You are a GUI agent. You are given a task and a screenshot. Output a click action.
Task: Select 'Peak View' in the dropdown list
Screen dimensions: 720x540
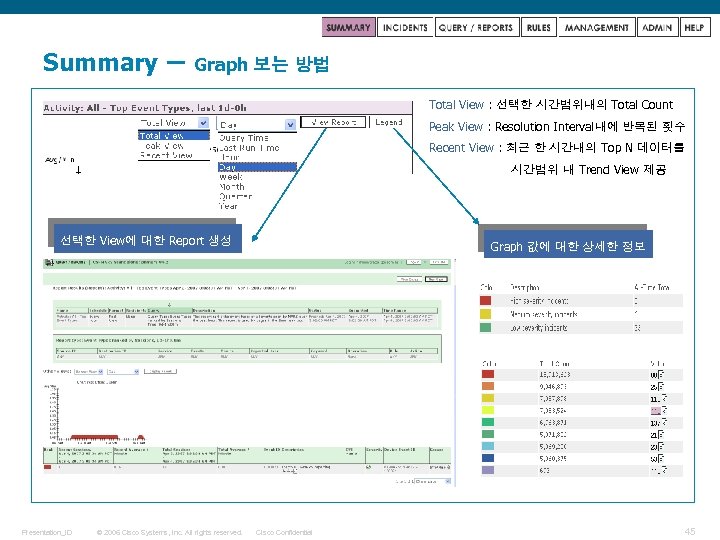click(174, 146)
